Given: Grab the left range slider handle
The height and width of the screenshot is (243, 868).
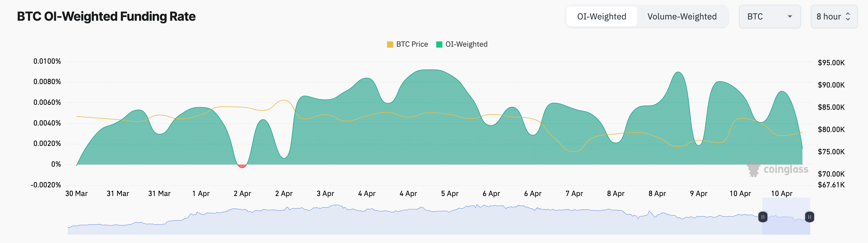Looking at the screenshot, I should pyautogui.click(x=763, y=217).
